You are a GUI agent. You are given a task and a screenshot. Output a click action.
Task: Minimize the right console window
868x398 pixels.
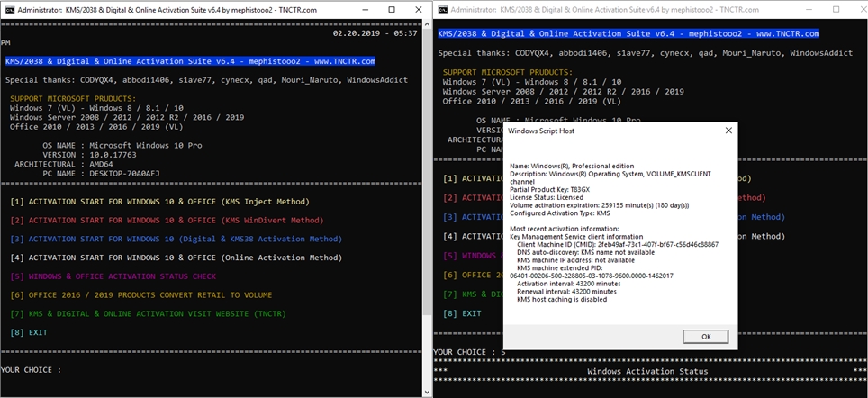[809, 9]
